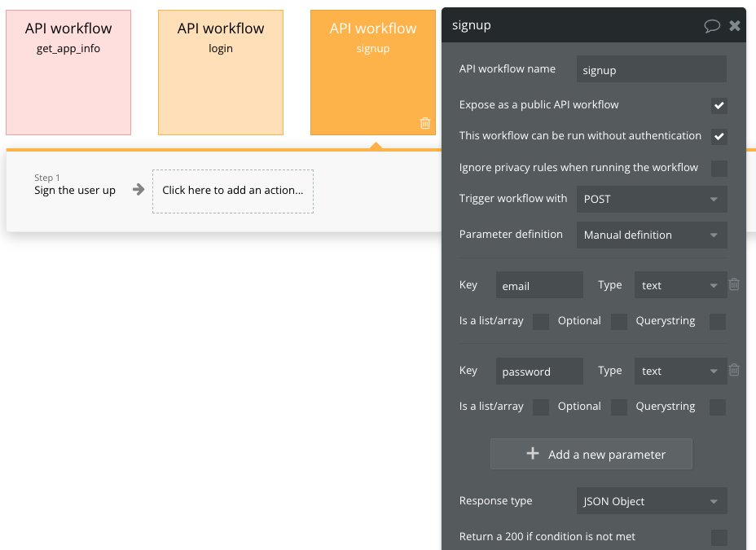The width and height of the screenshot is (756, 550).
Task: Enable Querystring for the email parameter
Action: (717, 322)
